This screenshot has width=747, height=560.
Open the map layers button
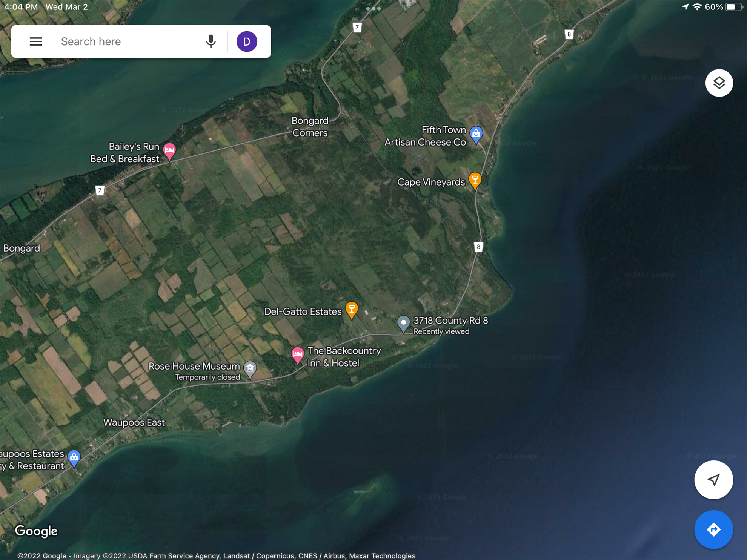point(719,83)
